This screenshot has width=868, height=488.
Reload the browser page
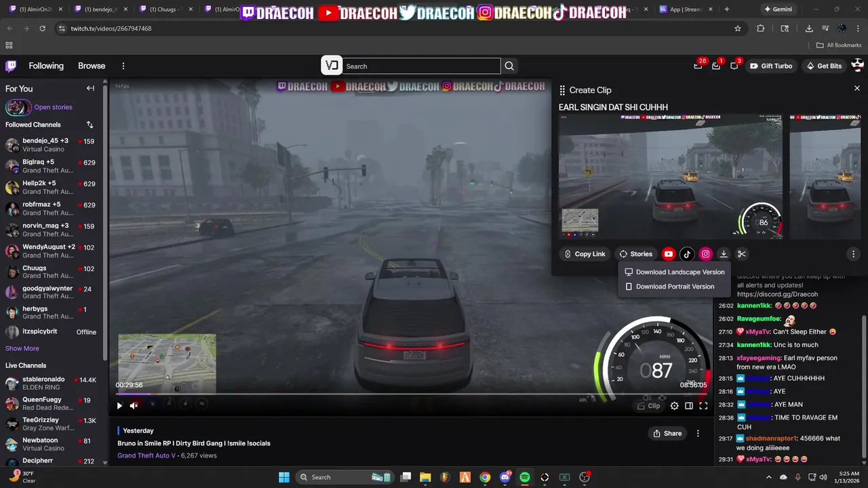tap(42, 28)
